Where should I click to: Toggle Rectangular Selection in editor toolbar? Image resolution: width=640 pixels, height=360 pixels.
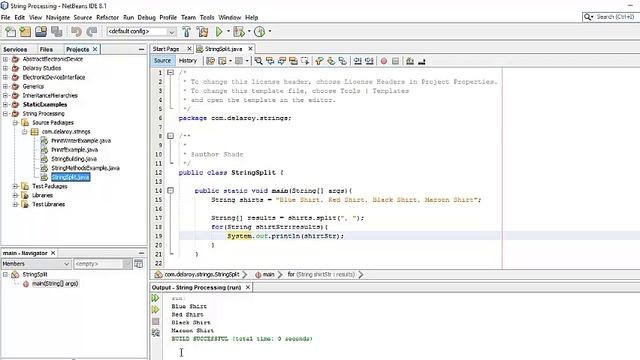(x=305, y=61)
